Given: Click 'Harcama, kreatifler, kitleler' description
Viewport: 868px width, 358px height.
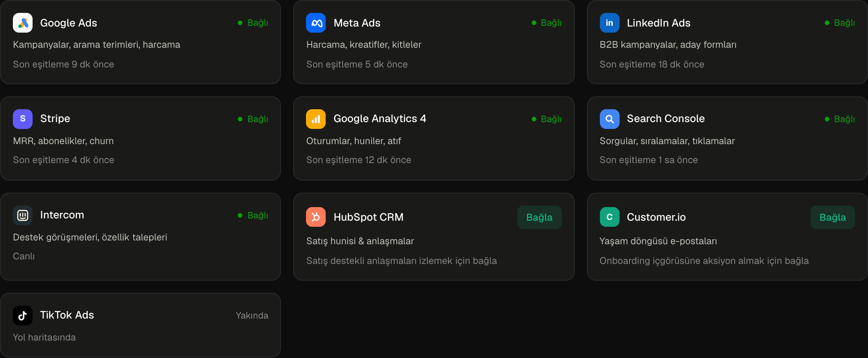Looking at the screenshot, I should [x=364, y=45].
